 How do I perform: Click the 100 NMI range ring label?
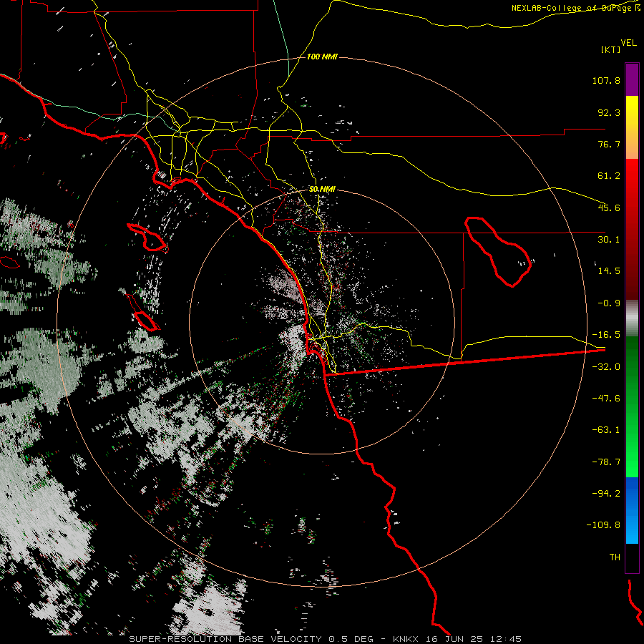pyautogui.click(x=322, y=57)
